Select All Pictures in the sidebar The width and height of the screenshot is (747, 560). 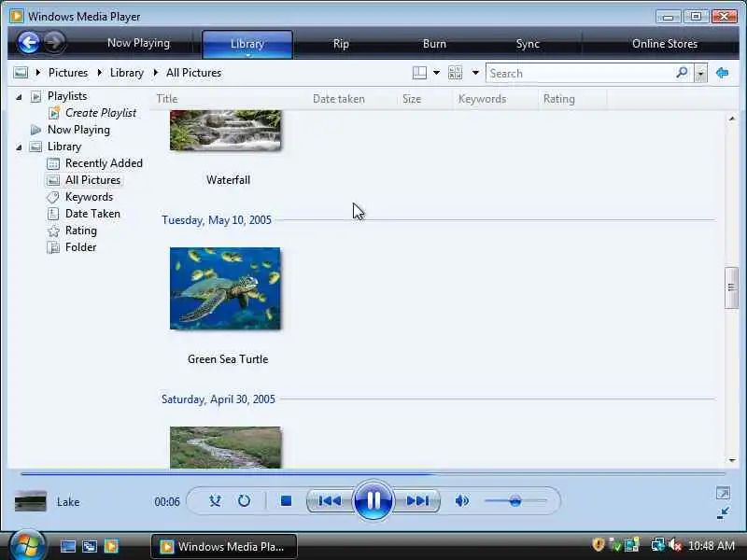(92, 180)
